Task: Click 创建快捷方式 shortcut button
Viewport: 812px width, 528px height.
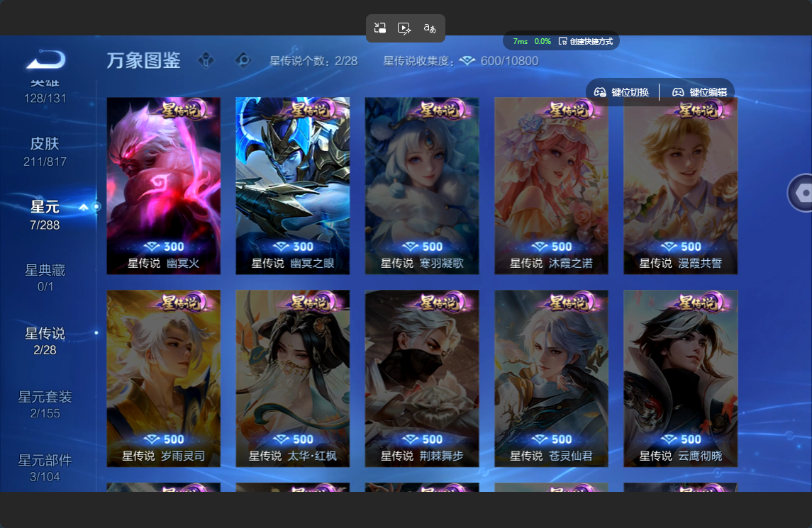Action: 586,41
